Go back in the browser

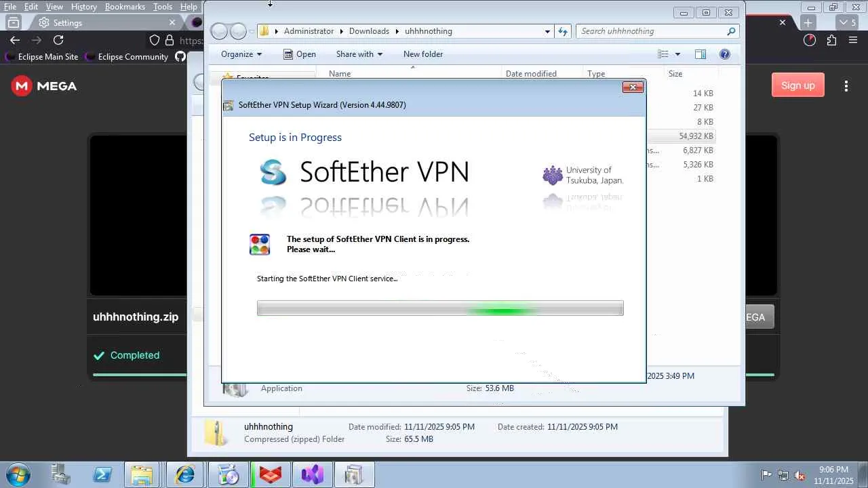15,40
